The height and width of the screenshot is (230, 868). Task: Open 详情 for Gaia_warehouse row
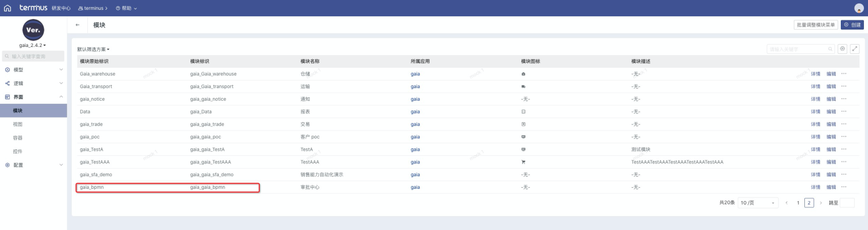click(x=815, y=74)
